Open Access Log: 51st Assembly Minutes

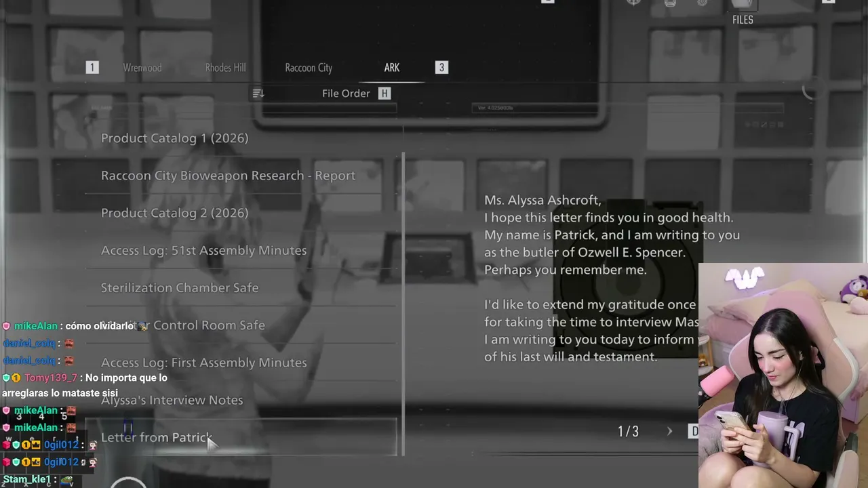(241, 251)
